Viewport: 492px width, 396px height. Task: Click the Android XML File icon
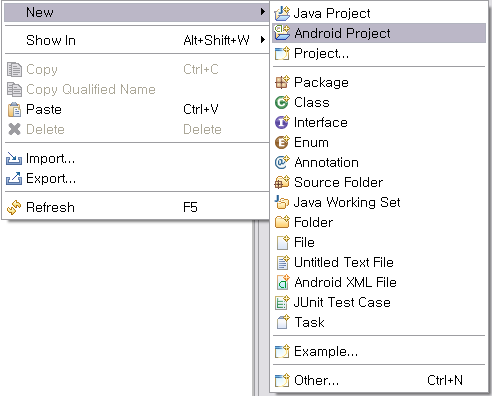coord(283,282)
